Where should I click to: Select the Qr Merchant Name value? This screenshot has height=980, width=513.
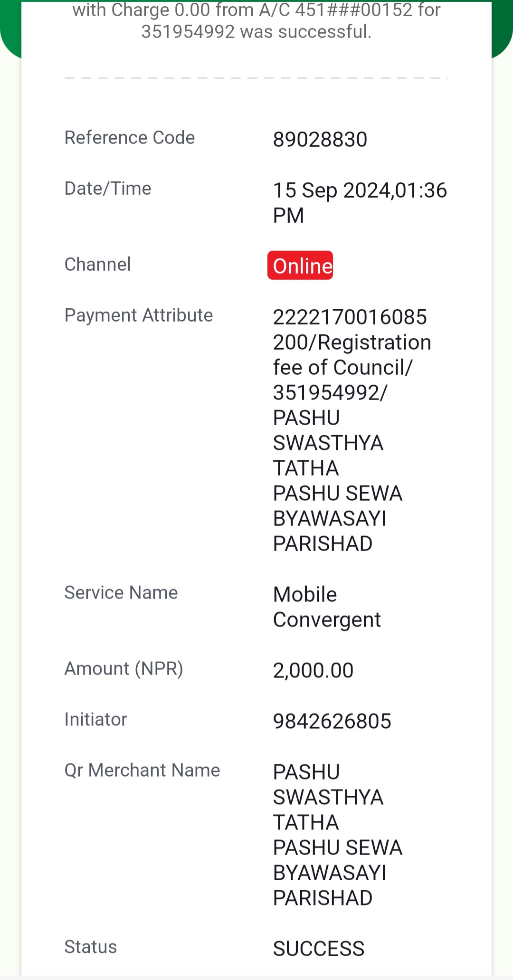tap(338, 835)
